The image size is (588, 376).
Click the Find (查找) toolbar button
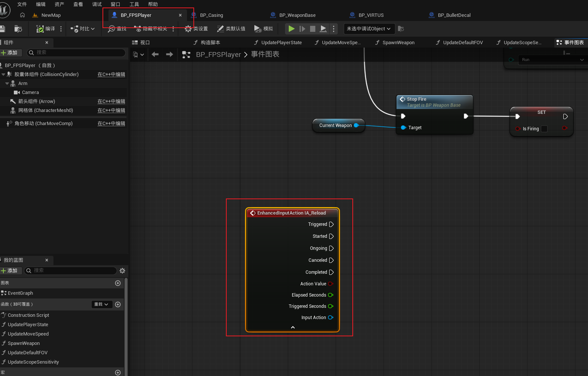coord(117,29)
